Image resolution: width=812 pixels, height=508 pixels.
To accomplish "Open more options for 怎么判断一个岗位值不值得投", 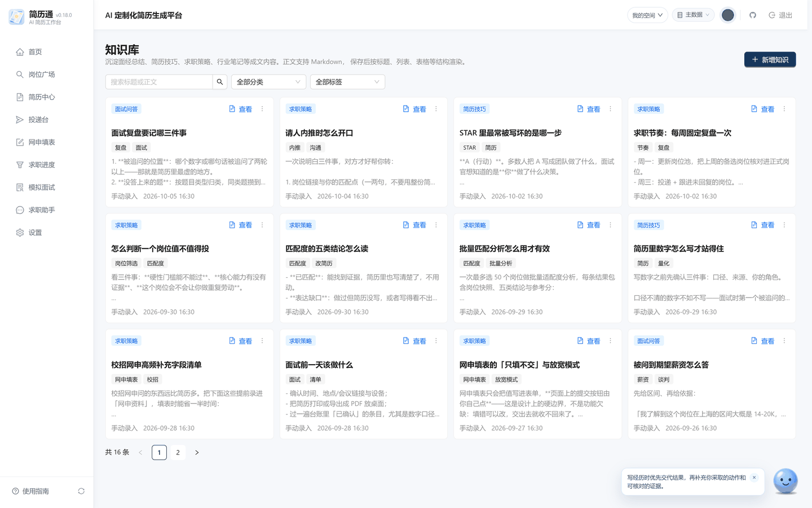I will click(x=262, y=225).
